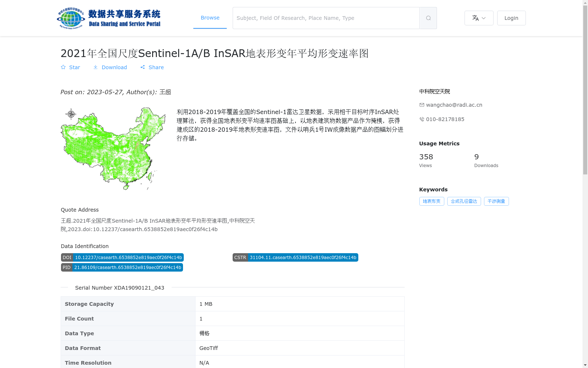Screen dimensions: 588x368
Task: Open the Browse tab
Action: pyautogui.click(x=210, y=18)
